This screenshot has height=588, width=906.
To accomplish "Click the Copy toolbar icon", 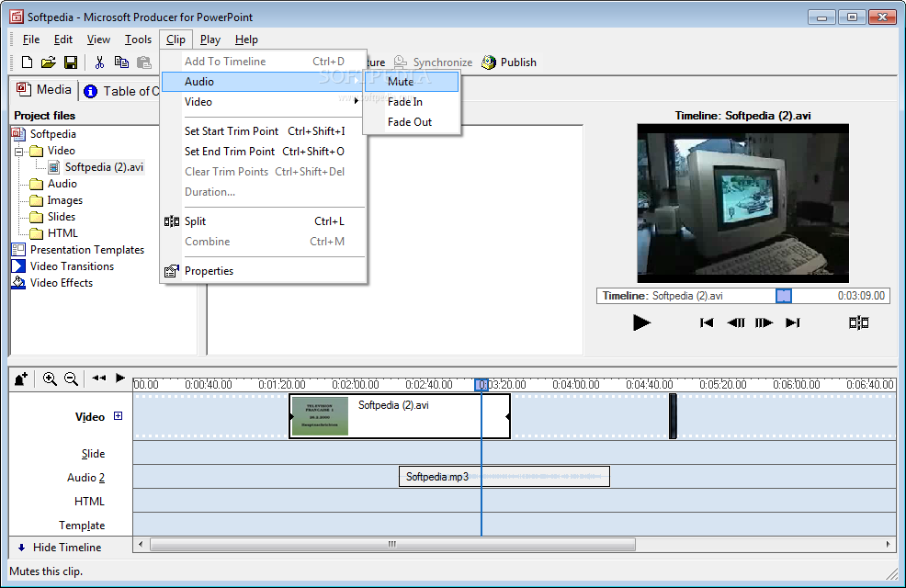I will (121, 62).
